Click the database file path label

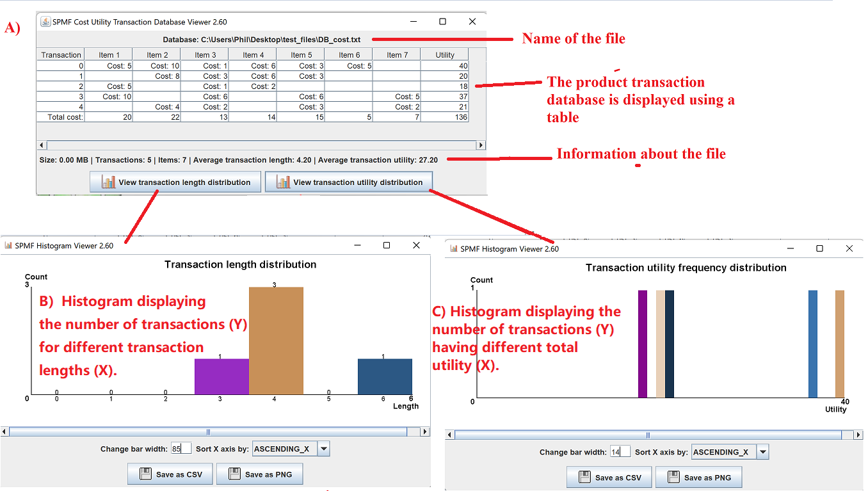point(262,40)
